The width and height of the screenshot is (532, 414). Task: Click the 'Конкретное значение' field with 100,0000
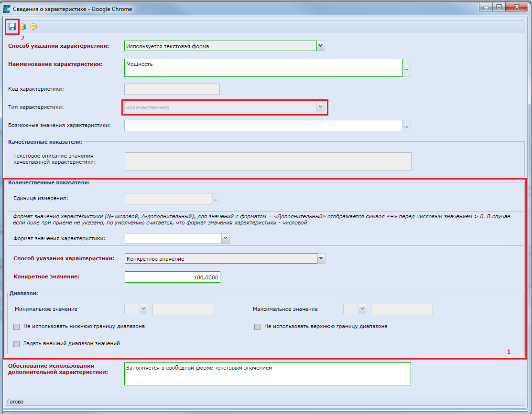pos(172,277)
